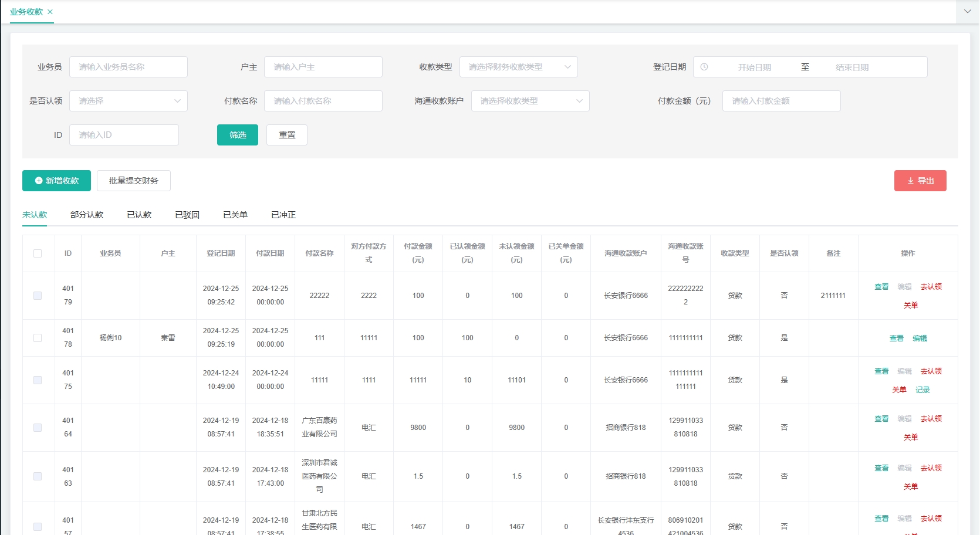Select the 开始日期 start date field
Viewport: 980px width, 535px height.
coord(755,67)
